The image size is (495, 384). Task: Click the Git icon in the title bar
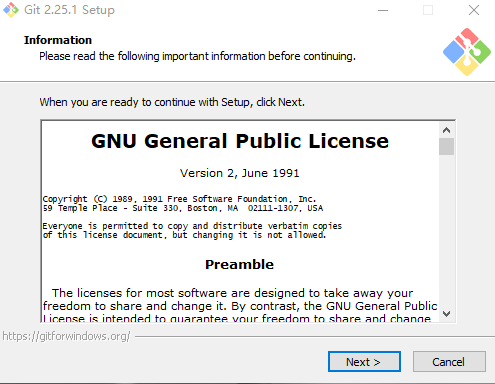(11, 10)
